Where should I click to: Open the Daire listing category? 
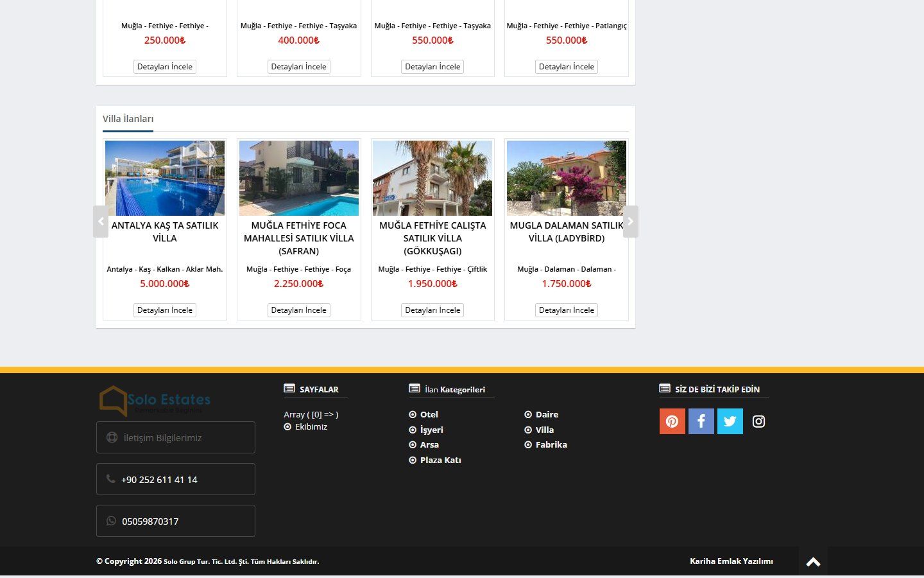(547, 414)
